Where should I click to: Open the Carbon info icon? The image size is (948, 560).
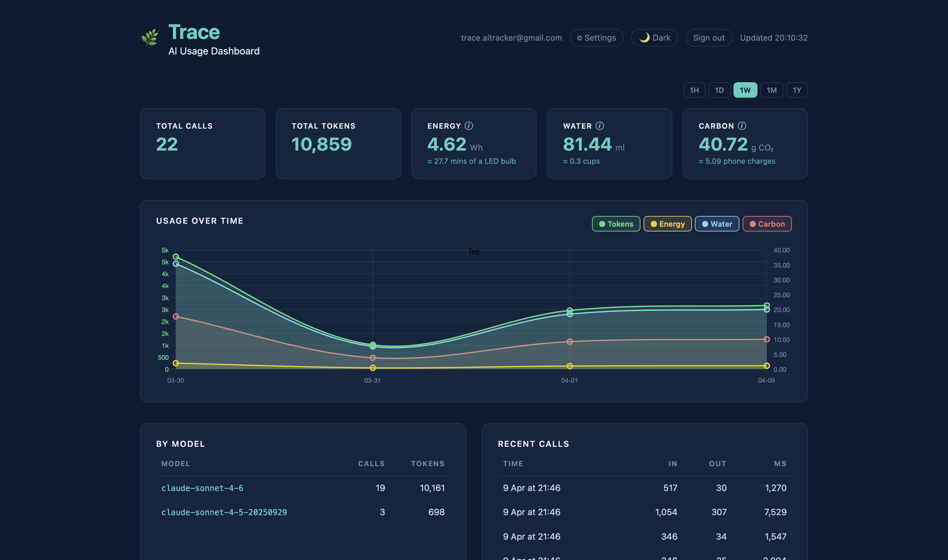742,126
